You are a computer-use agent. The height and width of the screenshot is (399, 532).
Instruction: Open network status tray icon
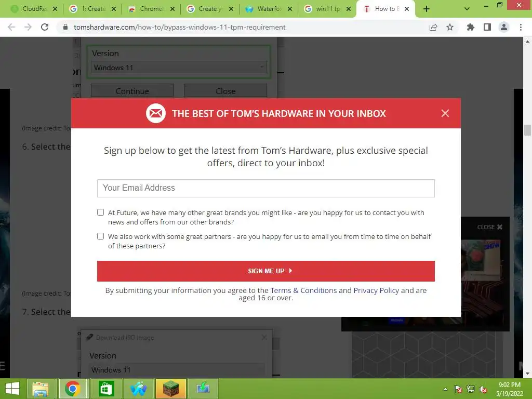coord(471,389)
